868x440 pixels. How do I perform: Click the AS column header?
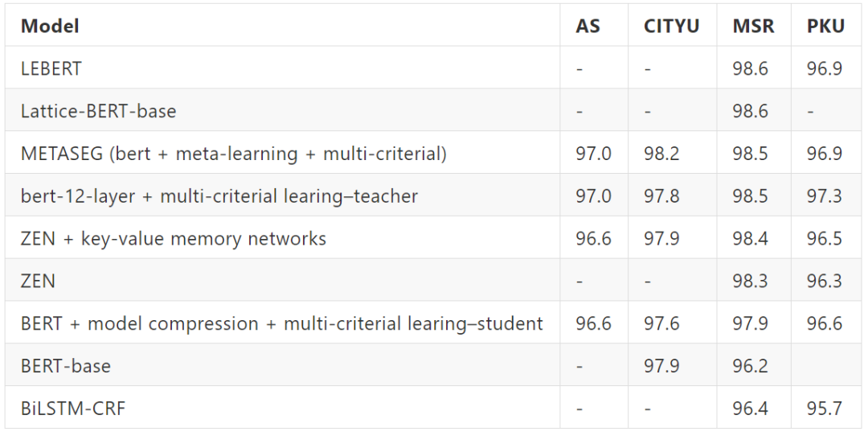(x=588, y=26)
